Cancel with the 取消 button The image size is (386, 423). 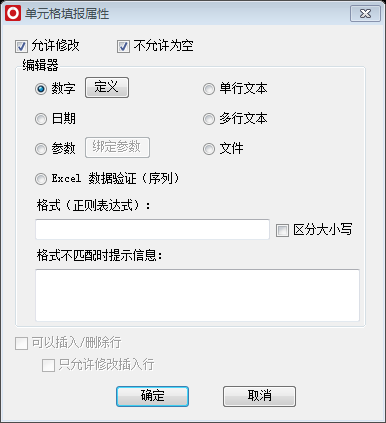coord(259,396)
